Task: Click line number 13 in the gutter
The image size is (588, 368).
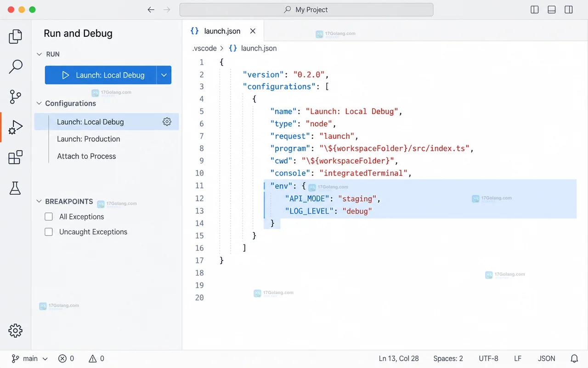Action: click(199, 211)
